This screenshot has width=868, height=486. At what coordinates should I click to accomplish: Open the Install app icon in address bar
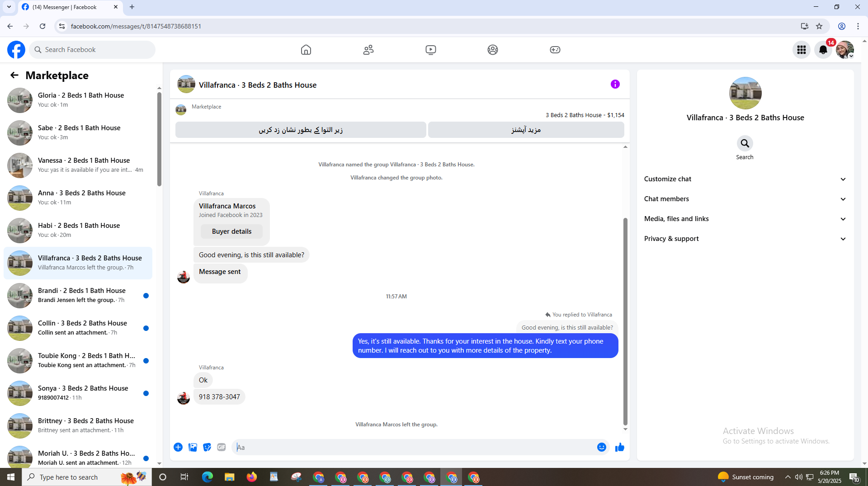[804, 26]
